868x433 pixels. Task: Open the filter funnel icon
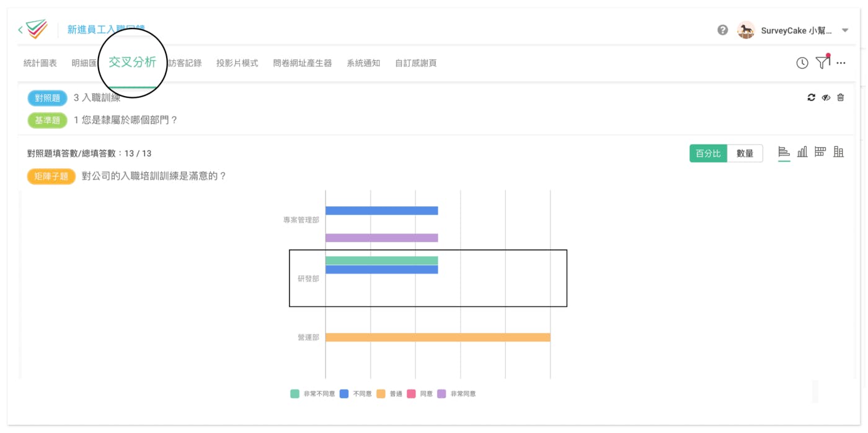point(822,63)
